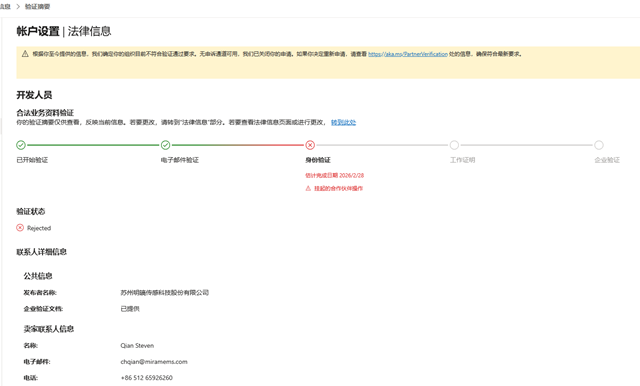Click the 公共信息 subheading
The image size is (640, 386).
[x=38, y=276]
